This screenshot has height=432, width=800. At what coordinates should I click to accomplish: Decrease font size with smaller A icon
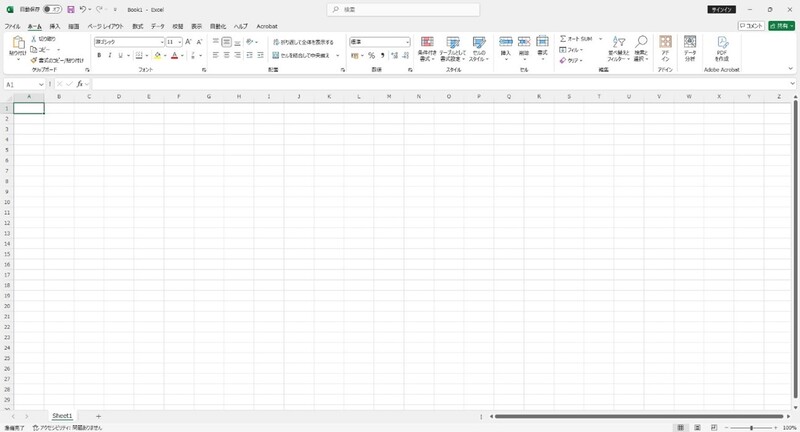(199, 42)
